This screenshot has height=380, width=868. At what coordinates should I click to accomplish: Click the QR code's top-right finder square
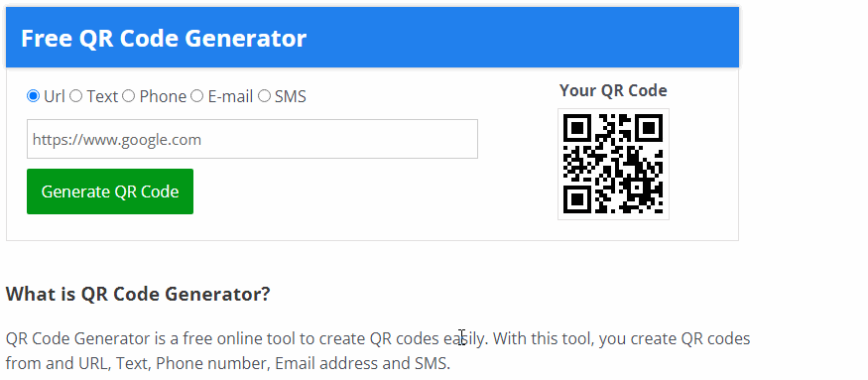click(x=649, y=128)
